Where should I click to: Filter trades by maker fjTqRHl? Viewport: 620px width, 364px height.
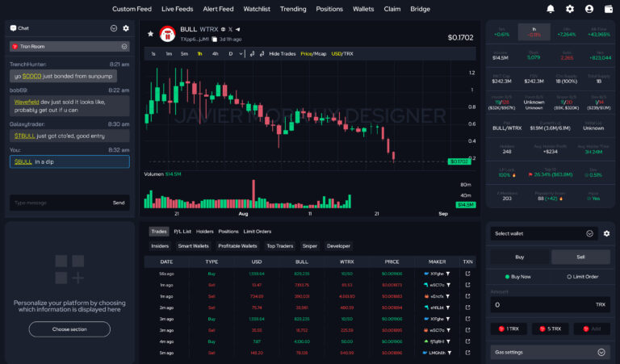click(x=448, y=341)
